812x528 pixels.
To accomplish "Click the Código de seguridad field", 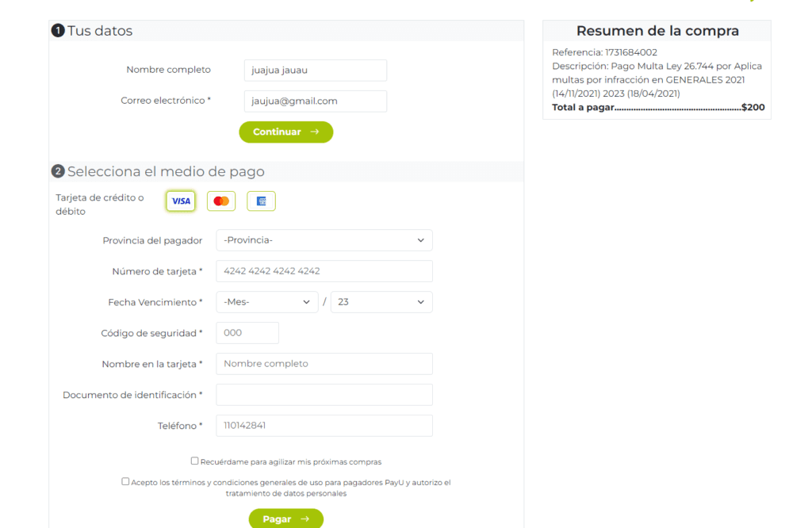I will (247, 333).
